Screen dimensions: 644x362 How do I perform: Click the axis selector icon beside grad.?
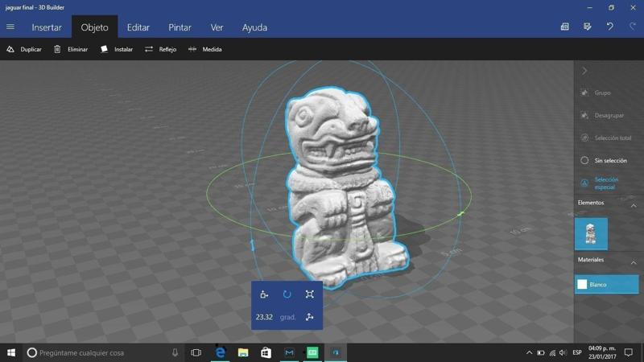310,317
